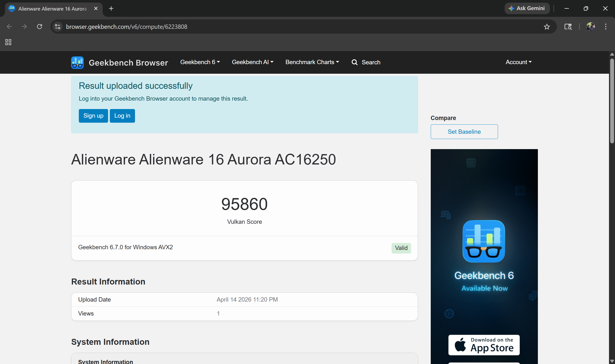Open a new browser tab

click(111, 9)
